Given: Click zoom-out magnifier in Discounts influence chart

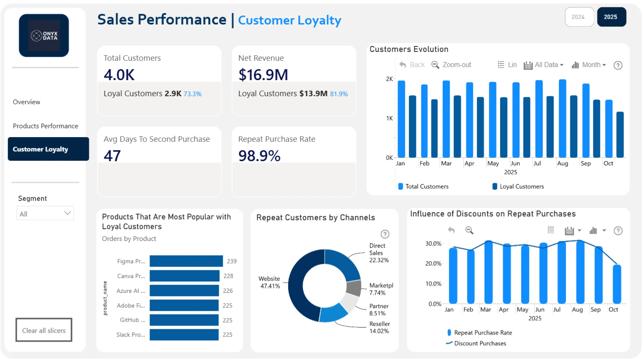Looking at the screenshot, I should [469, 230].
